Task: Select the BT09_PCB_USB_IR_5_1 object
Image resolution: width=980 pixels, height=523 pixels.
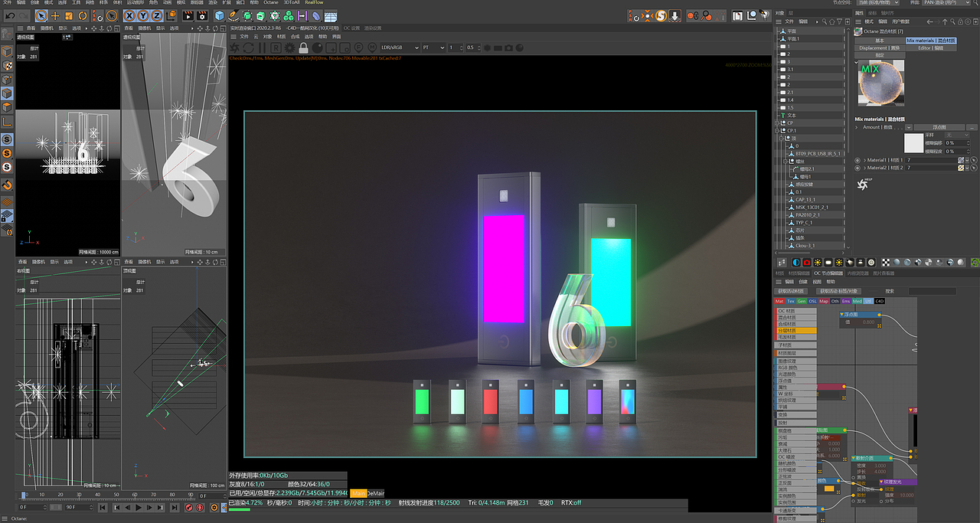Action: [818, 153]
